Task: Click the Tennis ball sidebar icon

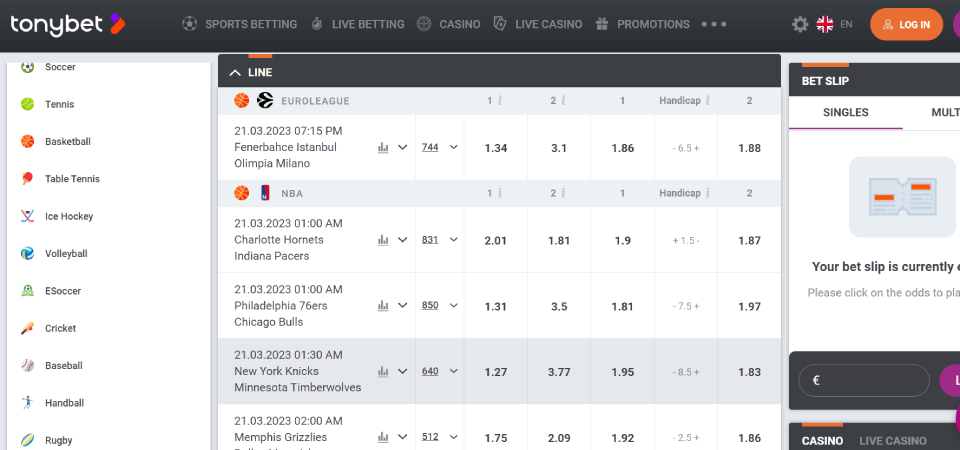Action: click(x=28, y=104)
